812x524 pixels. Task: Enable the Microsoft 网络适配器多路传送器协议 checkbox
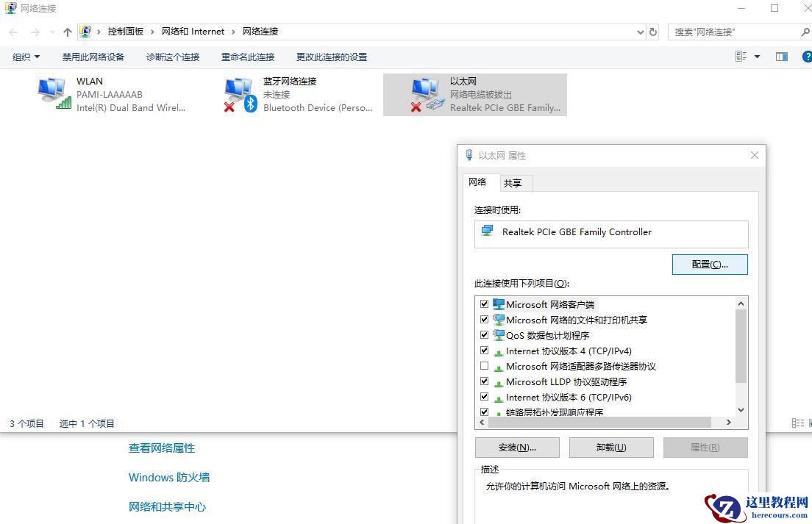(x=485, y=366)
